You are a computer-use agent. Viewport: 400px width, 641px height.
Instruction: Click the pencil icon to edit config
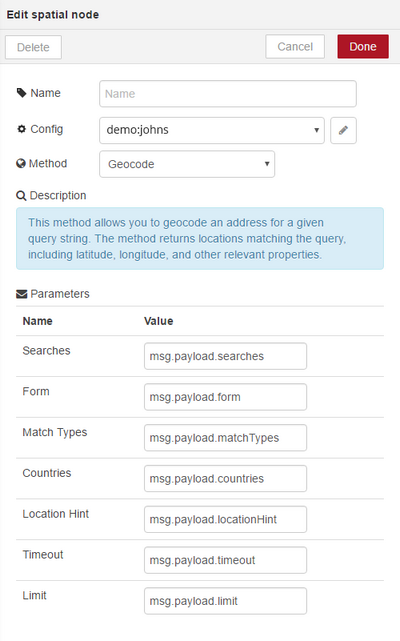(343, 130)
